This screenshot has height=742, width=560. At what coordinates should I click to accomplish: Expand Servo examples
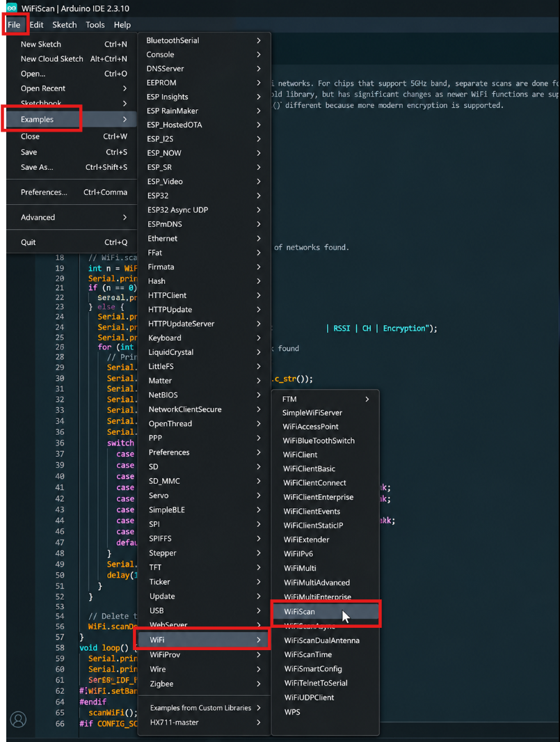[204, 496]
